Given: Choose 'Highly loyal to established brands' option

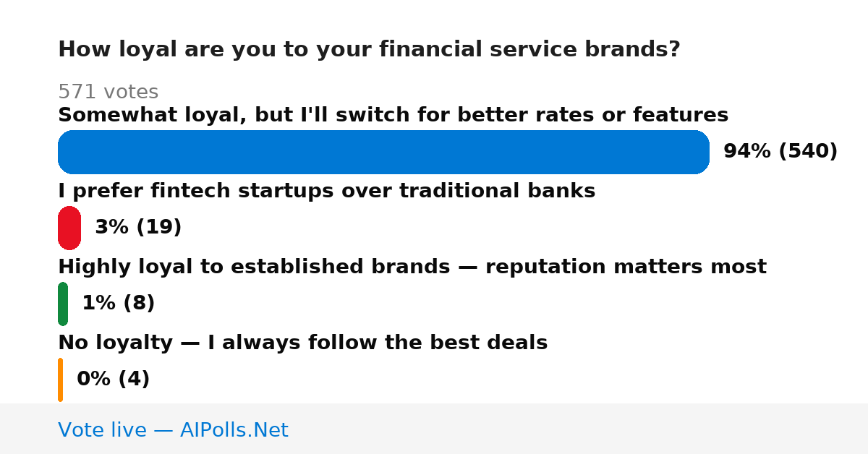Looking at the screenshot, I should coord(412,267).
